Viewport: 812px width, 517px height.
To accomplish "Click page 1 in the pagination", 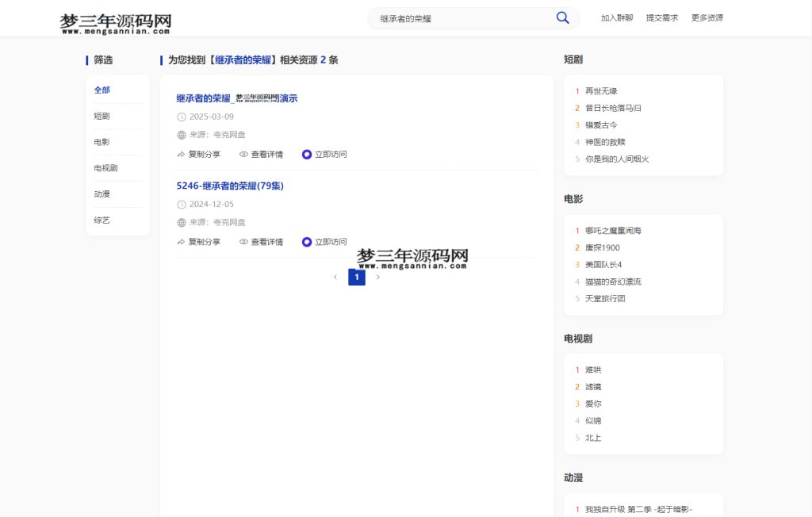I will coord(357,277).
